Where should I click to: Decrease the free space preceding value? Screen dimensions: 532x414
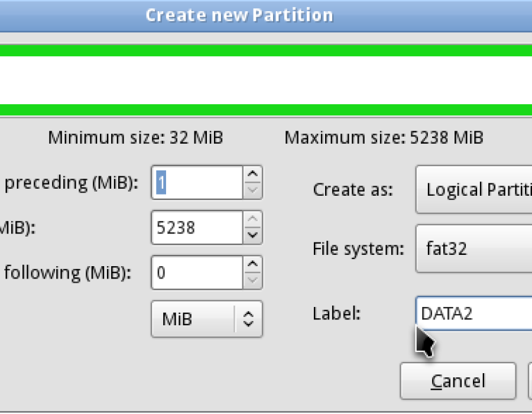(x=252, y=190)
